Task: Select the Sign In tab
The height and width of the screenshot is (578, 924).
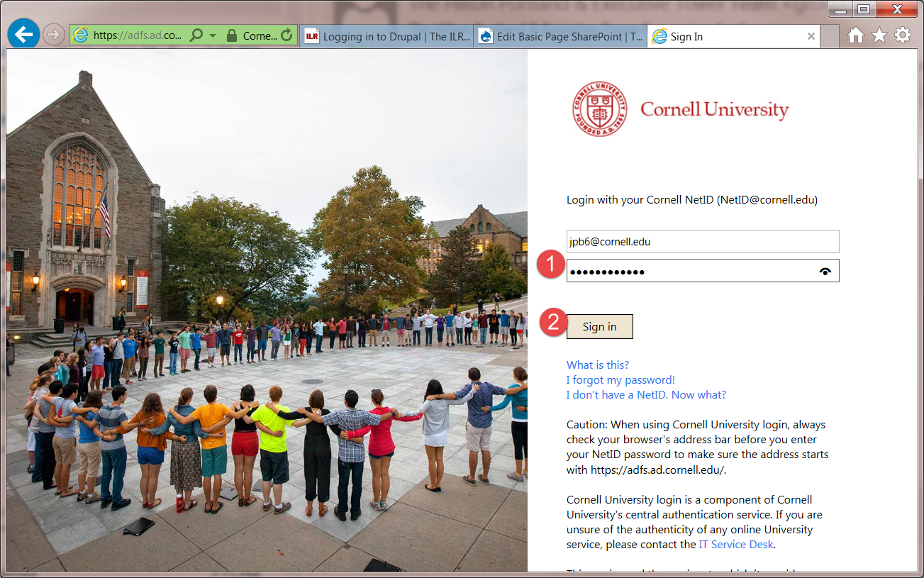Action: pos(733,36)
